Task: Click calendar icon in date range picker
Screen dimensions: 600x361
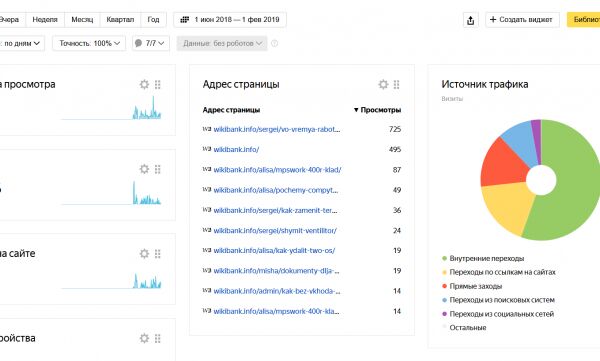Action: (185, 20)
